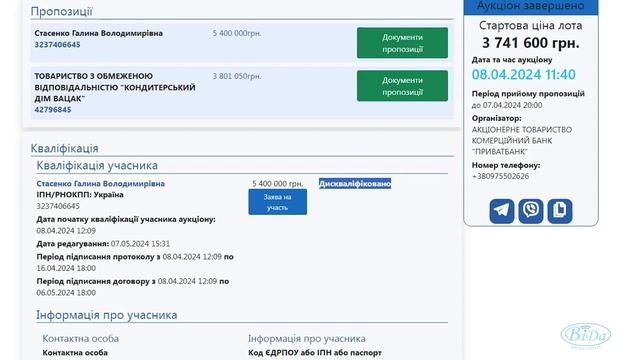
Task: Click the qualification start date 08.04.2024 12:09
Action: [x=66, y=231]
